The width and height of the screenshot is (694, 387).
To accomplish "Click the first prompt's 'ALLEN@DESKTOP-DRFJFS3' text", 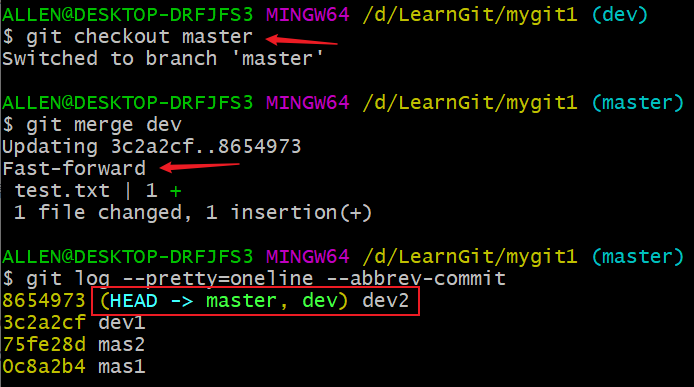I will coord(127,15).
